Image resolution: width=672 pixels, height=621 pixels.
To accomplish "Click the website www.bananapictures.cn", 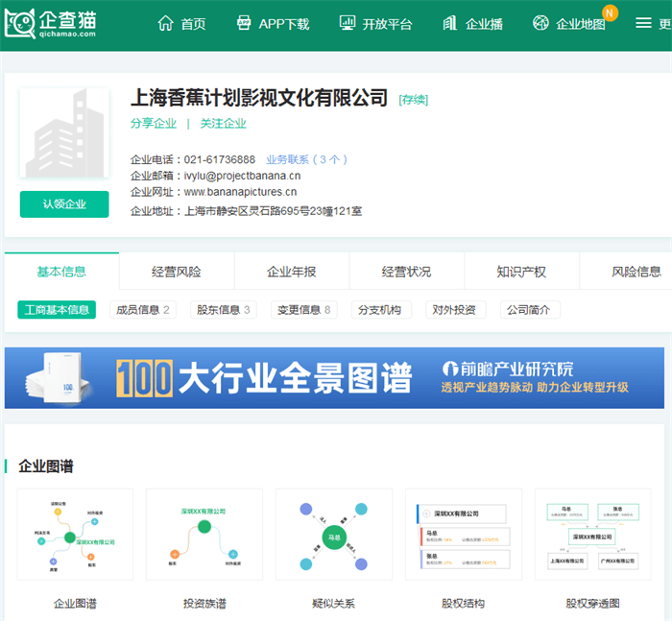I will point(240,192).
